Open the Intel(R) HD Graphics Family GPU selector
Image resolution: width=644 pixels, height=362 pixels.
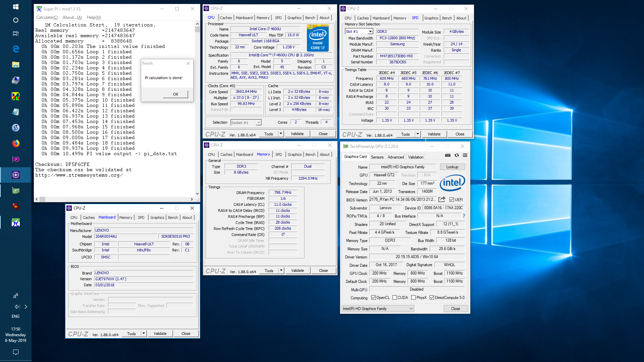pos(378,309)
